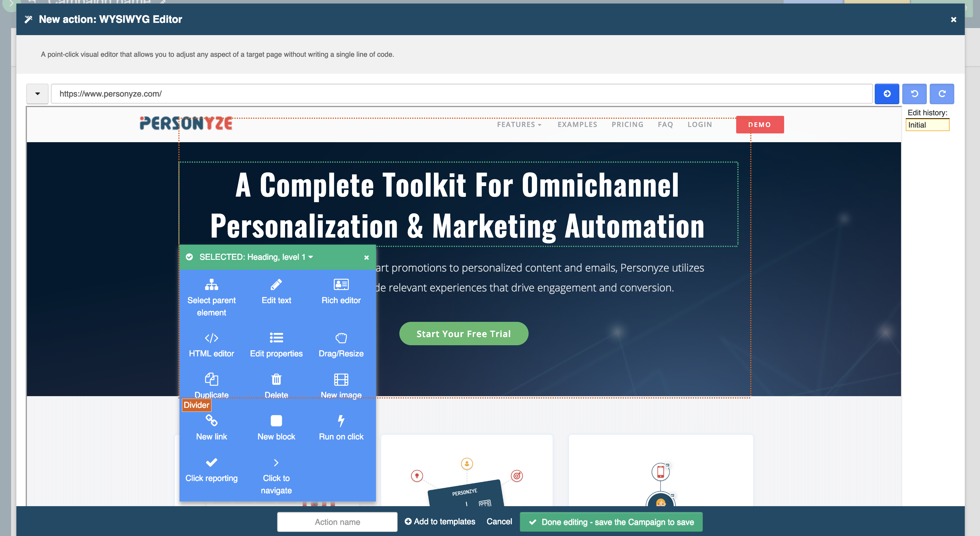The width and height of the screenshot is (980, 536).
Task: Click Done editing - save the Campaign
Action: coord(611,522)
